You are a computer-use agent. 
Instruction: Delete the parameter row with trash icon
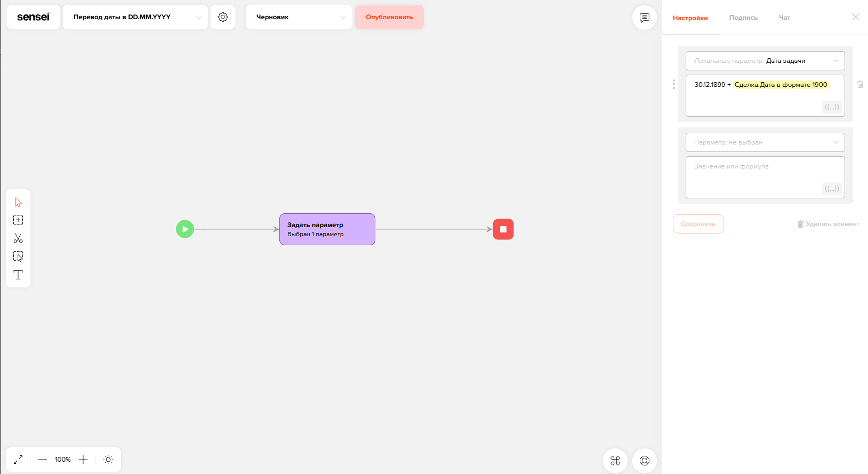pyautogui.click(x=860, y=84)
